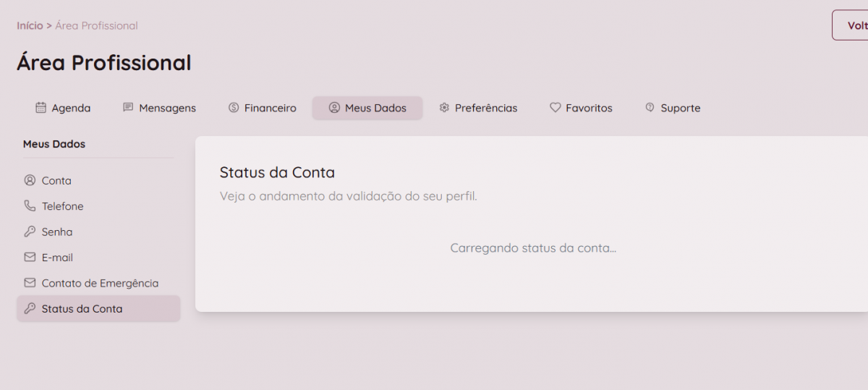Click the envelope icon beside E-mail
This screenshot has height=390, width=868.
30,258
